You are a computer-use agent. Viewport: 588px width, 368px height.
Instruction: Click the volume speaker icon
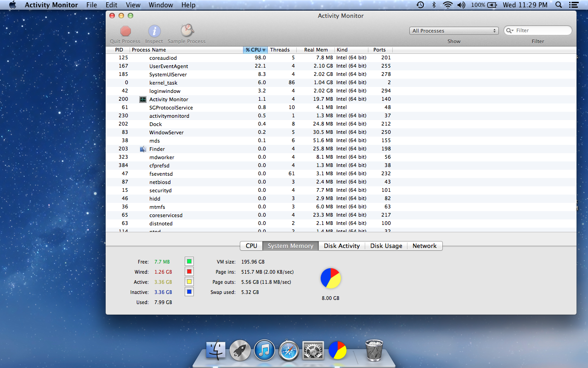coord(461,5)
